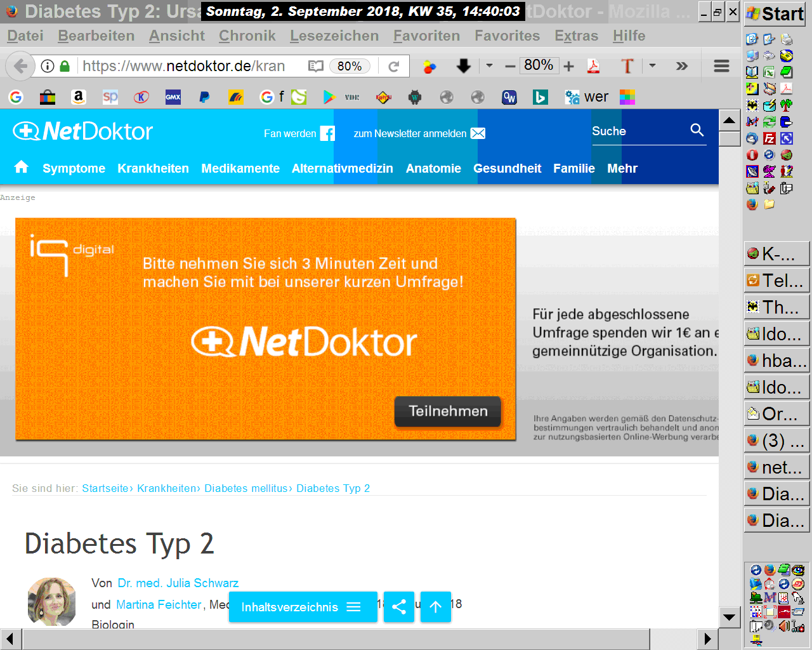Click the Facebook icon next to Fan werden

tap(327, 133)
